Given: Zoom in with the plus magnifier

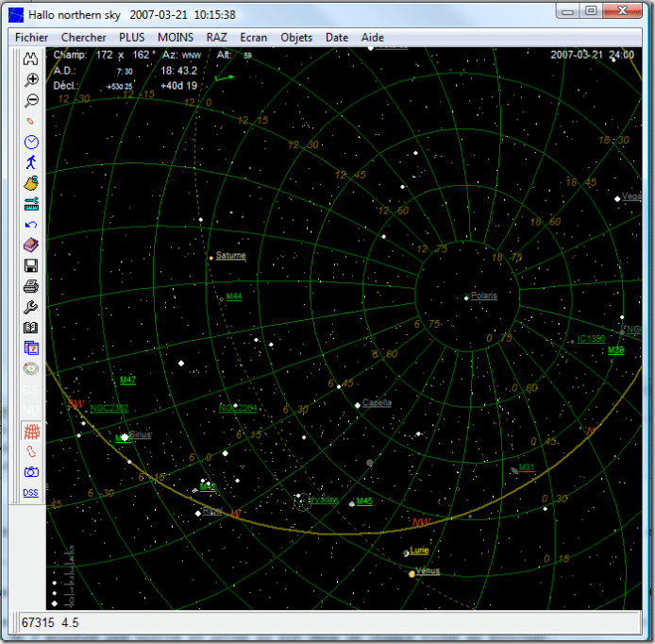Looking at the screenshot, I should click(31, 79).
